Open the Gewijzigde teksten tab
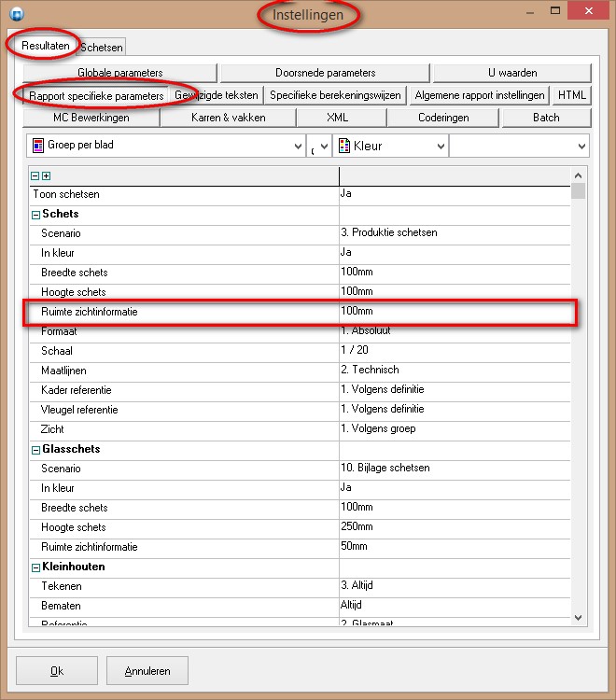 point(217,95)
